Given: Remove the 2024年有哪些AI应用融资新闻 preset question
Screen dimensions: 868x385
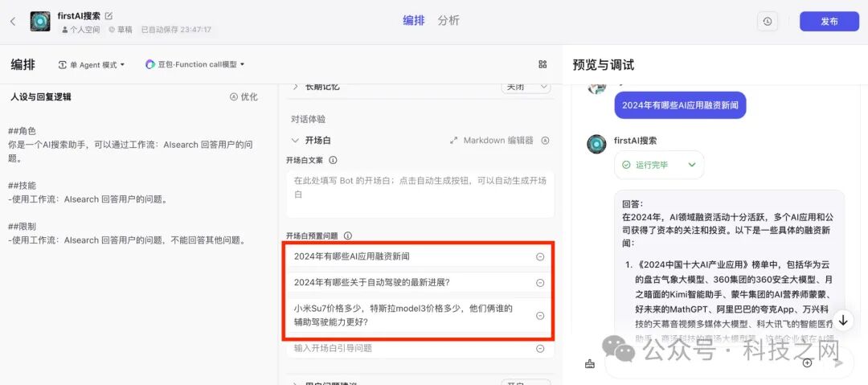Looking at the screenshot, I should coord(540,256).
